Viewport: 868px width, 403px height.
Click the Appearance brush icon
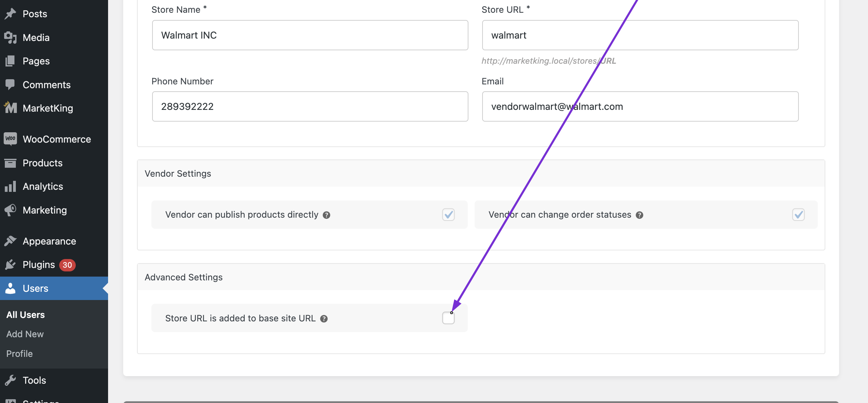[10, 241]
